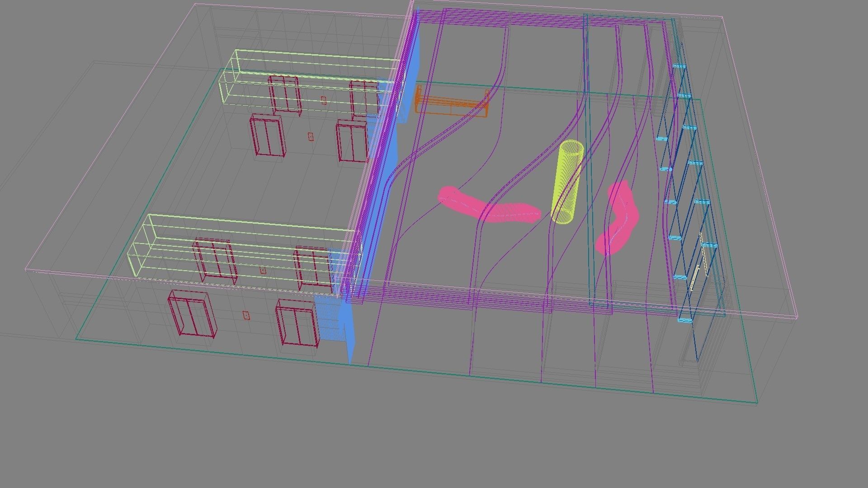
Task: Pick the long horizontal pink curved shape
Action: point(489,206)
